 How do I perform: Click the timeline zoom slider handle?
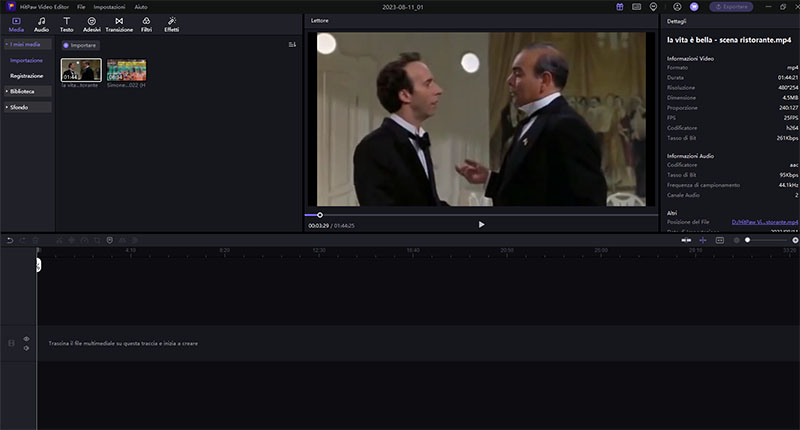pos(747,240)
